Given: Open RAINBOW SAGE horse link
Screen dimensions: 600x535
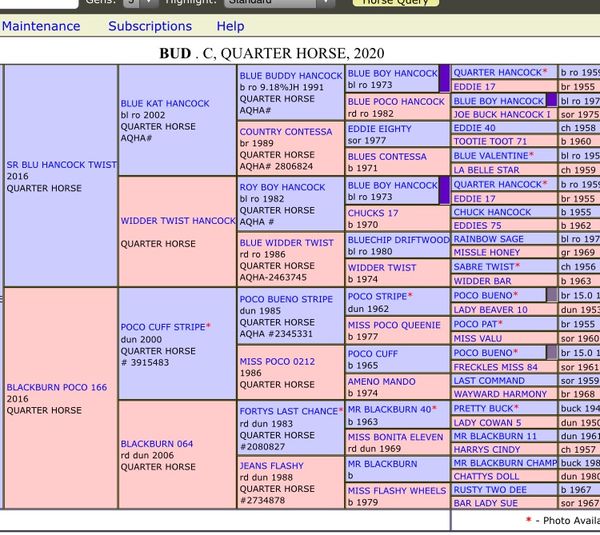Looking at the screenshot, I should [488, 239].
